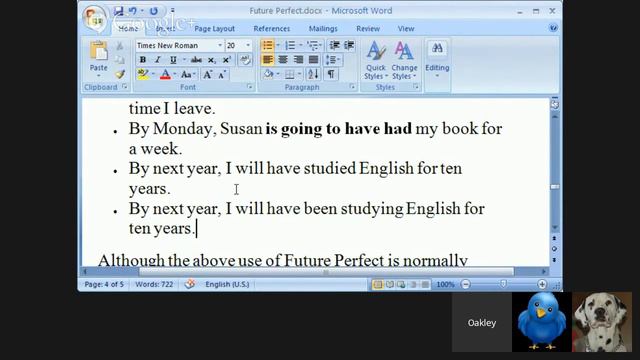
Task: Open underline style dropdown arrow
Action: pyautogui.click(x=184, y=60)
